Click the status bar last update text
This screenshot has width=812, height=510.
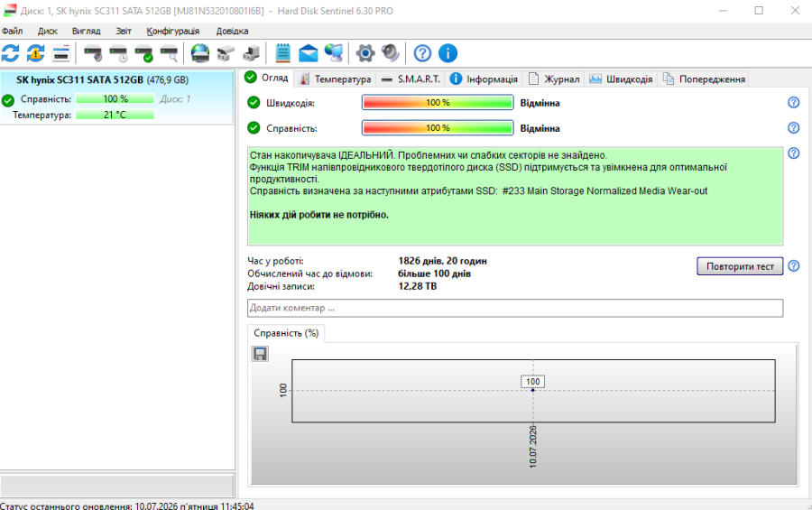tap(127, 505)
